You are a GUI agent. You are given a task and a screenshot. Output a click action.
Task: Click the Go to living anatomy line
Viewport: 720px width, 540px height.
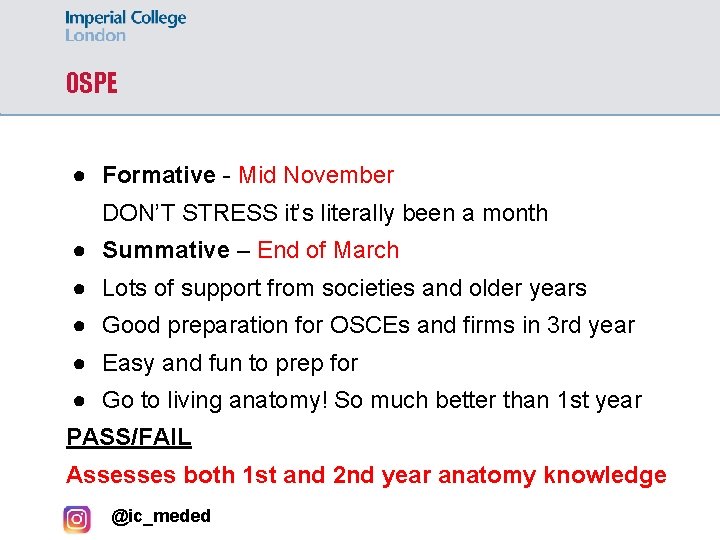click(372, 401)
